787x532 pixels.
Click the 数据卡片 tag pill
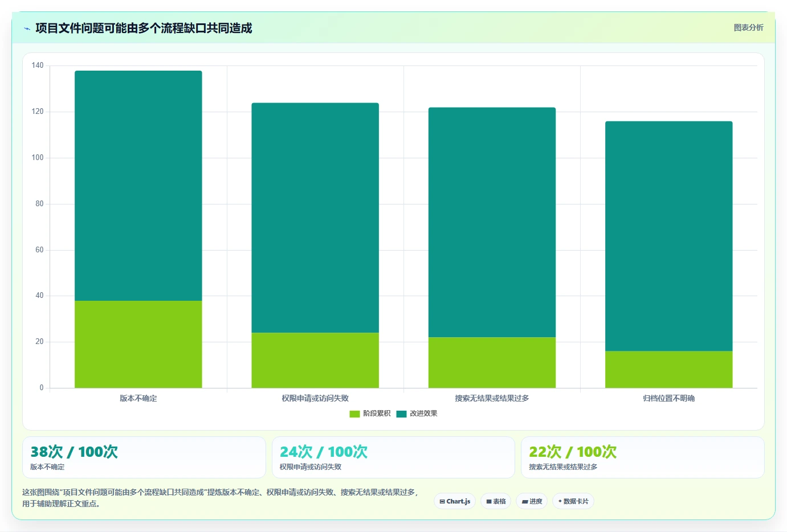click(573, 501)
